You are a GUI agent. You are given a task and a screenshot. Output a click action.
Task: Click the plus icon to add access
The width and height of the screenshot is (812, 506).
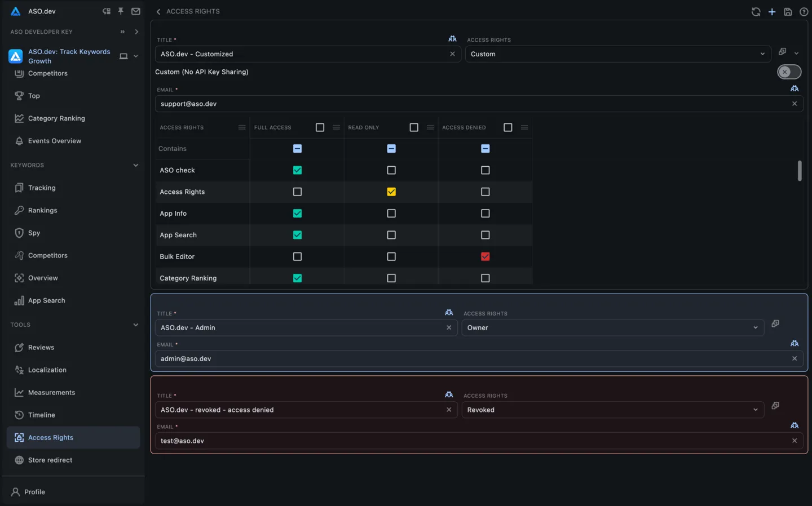[772, 12]
